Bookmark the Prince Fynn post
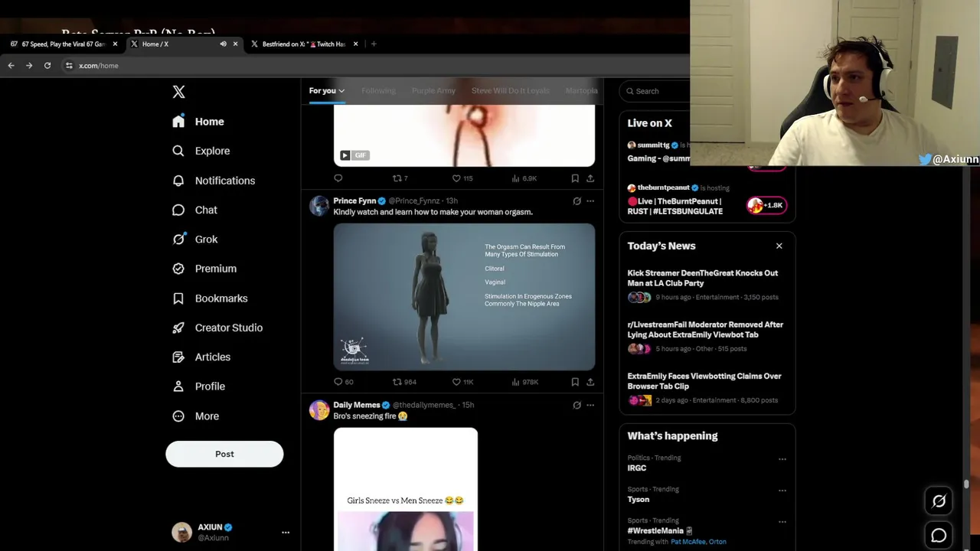Viewport: 980px width, 551px height. (x=575, y=382)
